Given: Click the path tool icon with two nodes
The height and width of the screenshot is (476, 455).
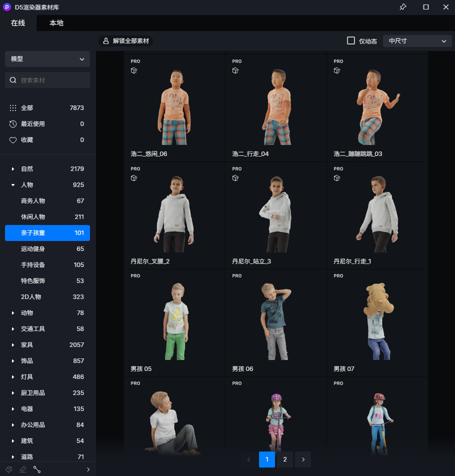Looking at the screenshot, I should pyautogui.click(x=37, y=469).
